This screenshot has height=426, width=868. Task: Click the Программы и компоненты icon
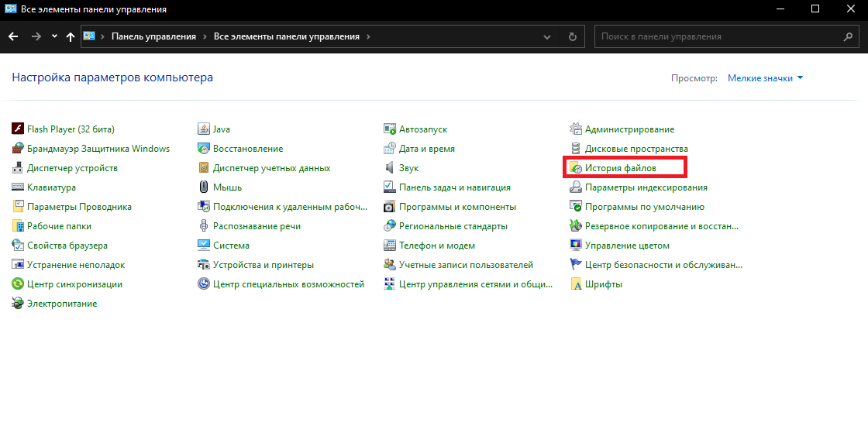coord(390,206)
